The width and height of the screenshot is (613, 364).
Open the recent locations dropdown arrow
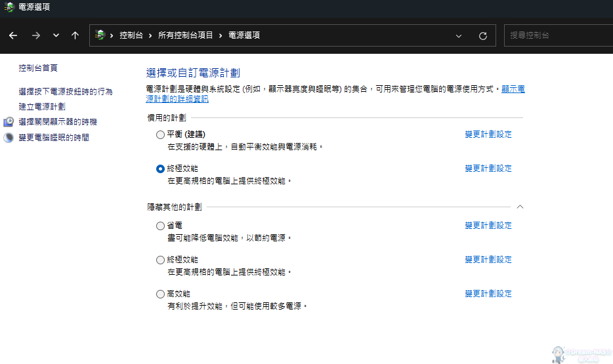[x=56, y=35]
